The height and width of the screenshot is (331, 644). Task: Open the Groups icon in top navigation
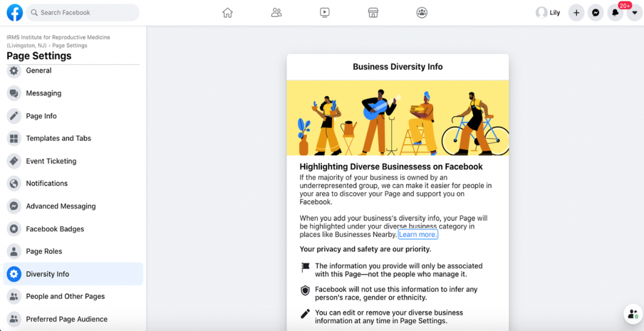click(x=422, y=13)
